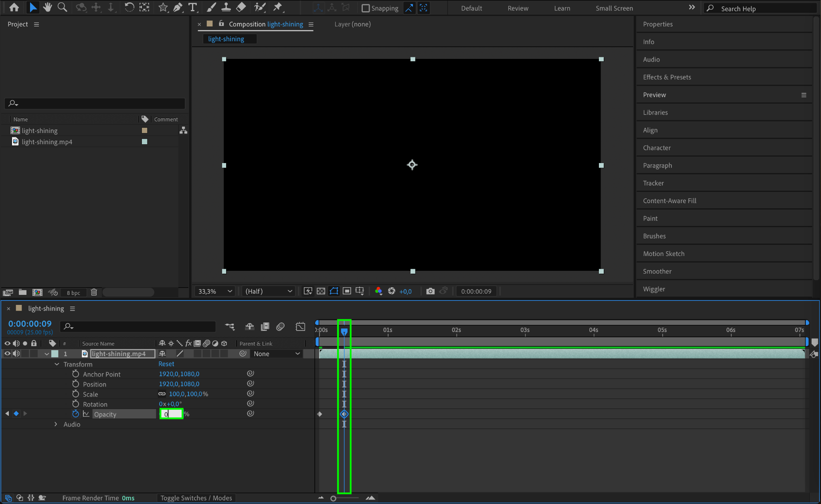Viewport: 821px width, 504px height.
Task: Open the Graph Editor
Action: (300, 327)
